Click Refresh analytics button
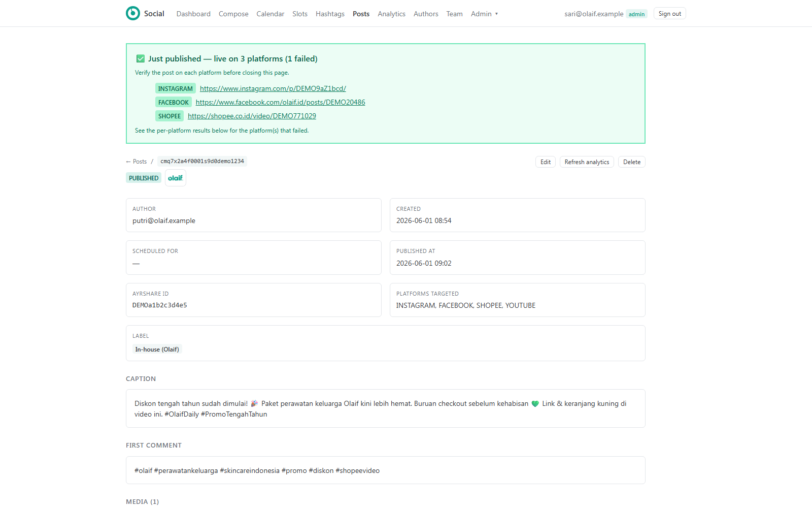Viewport: 812px width, 508px height. pyautogui.click(x=587, y=162)
